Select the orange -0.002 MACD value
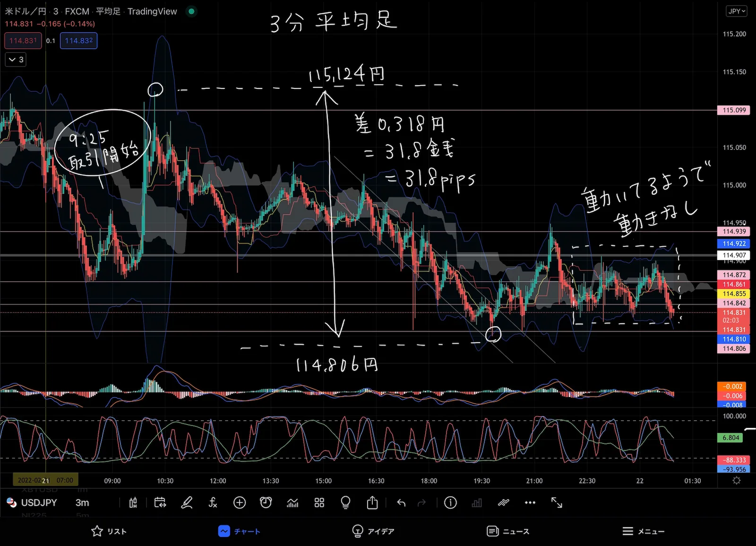756x546 pixels. point(731,386)
